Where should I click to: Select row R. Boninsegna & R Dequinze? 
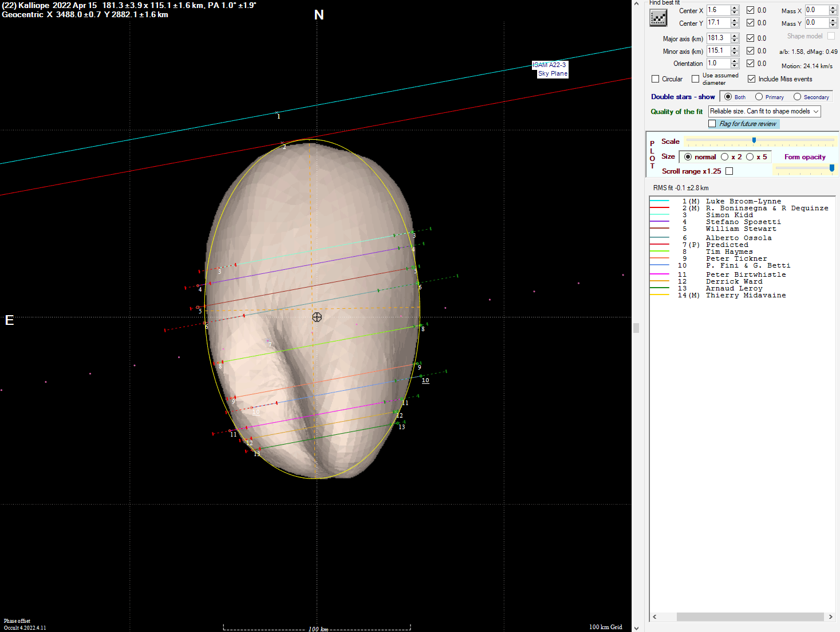tap(743, 208)
